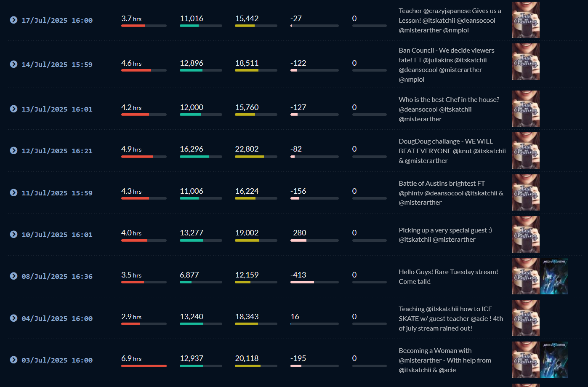Click Just Chatting thumbnail for 17/Jul stream

click(x=526, y=20)
